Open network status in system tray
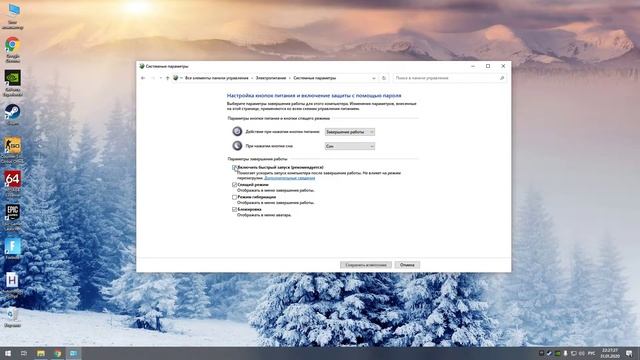 tap(573, 353)
